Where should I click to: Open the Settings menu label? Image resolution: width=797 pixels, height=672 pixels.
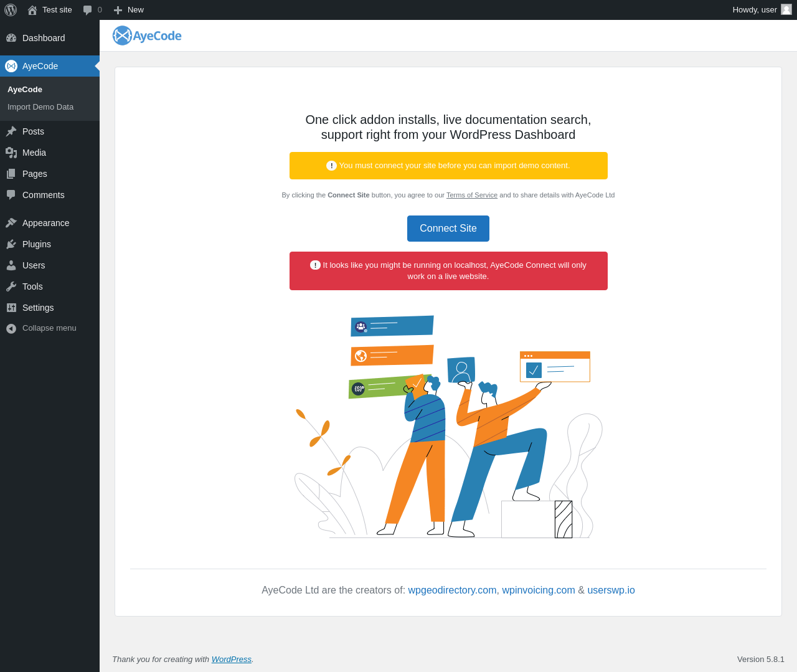(x=38, y=308)
